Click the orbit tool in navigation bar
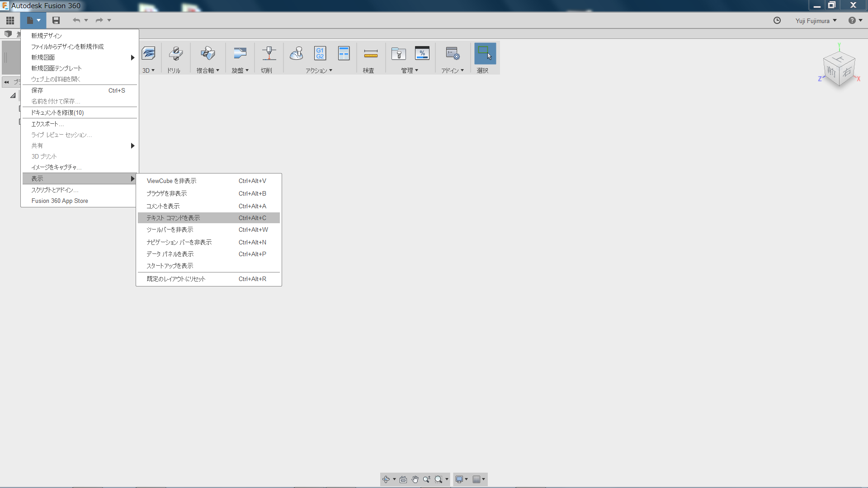868x488 pixels. point(386,479)
